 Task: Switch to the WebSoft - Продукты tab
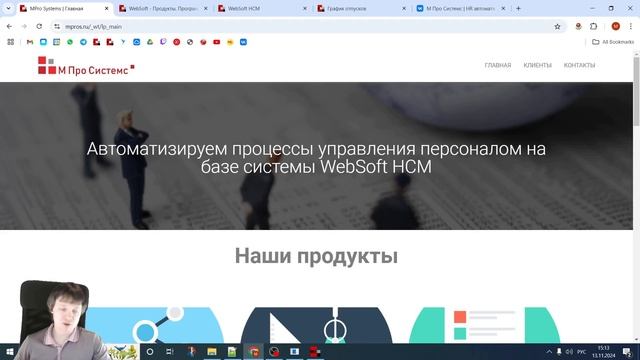163,8
